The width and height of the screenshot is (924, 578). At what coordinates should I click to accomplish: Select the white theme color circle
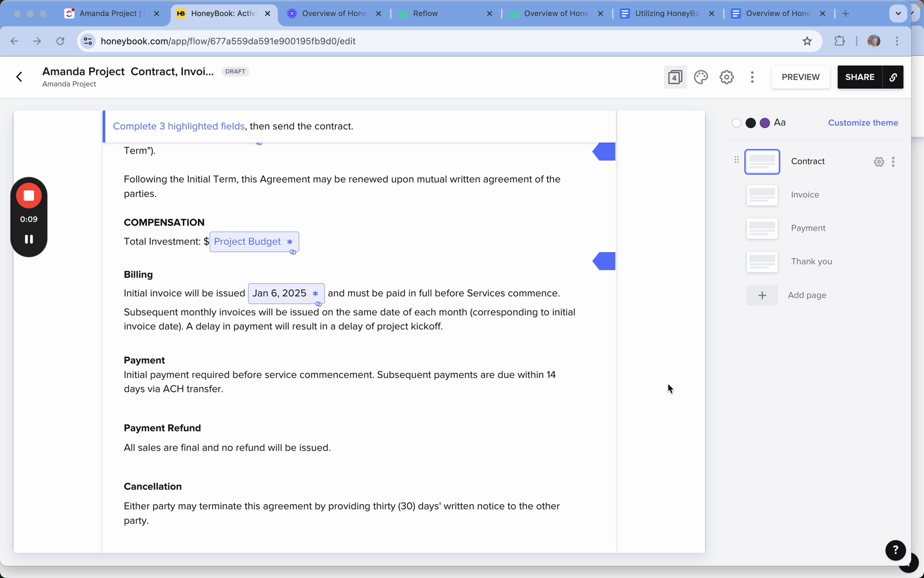click(x=736, y=123)
